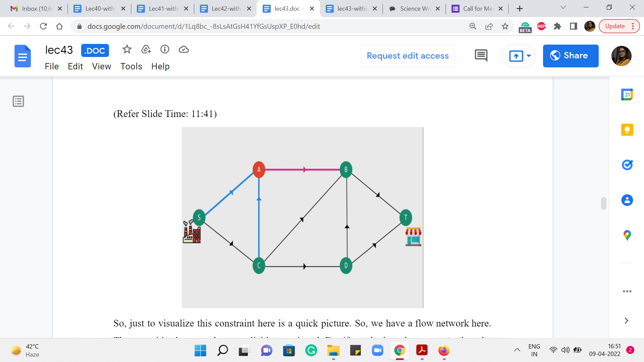Image resolution: width=644 pixels, height=362 pixels.
Task: Open the tab search dropdown arrow
Action: click(x=563, y=7)
